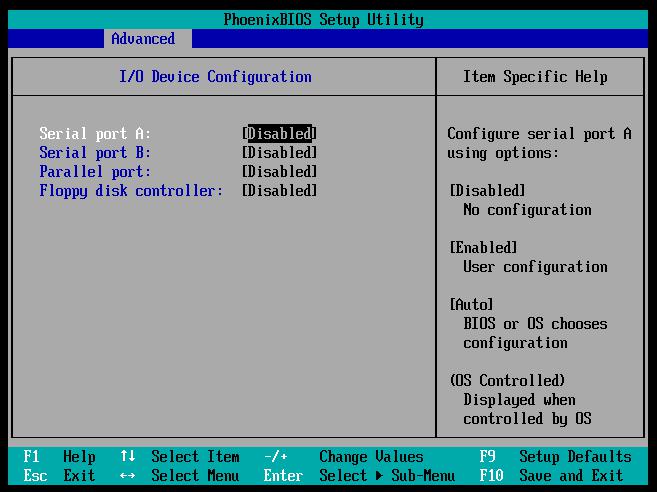The image size is (657, 492).
Task: Click the left-right arrows Select Menu icon
Action: pos(127,476)
